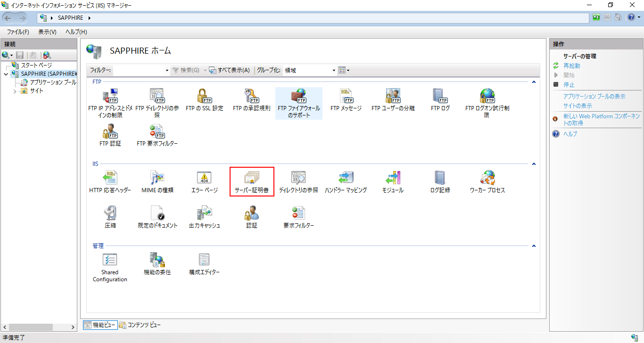Open ログ記録 feature
Screen dimensions: 644x343
440,182
